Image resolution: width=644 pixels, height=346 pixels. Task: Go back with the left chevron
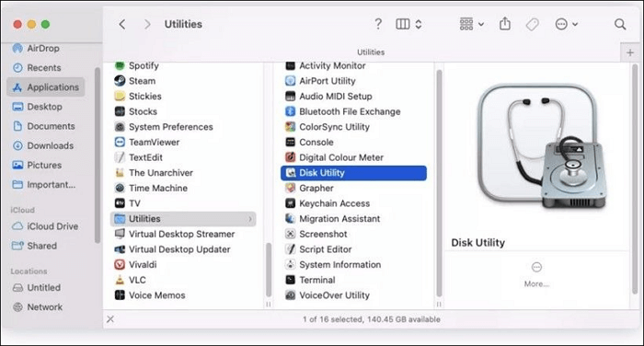(x=122, y=24)
